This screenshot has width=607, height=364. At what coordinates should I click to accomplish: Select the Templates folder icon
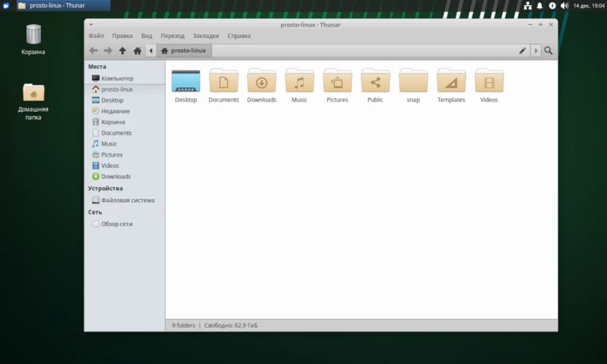[451, 81]
